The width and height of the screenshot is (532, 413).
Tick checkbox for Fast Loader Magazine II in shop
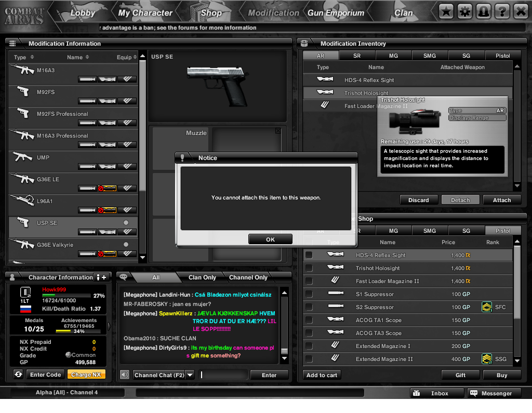(309, 281)
